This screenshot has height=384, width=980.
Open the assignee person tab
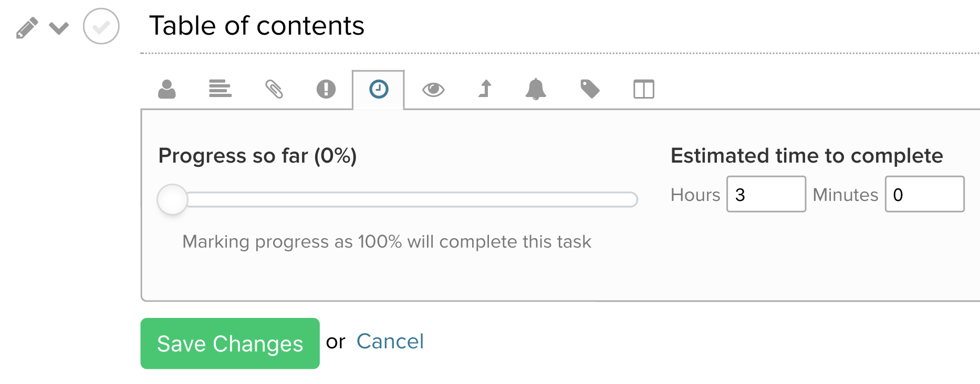click(167, 89)
